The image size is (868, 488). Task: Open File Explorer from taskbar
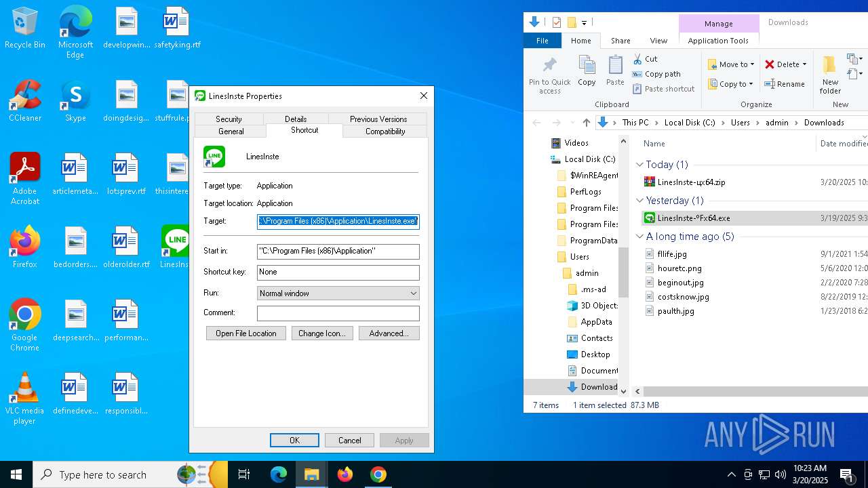pos(311,474)
